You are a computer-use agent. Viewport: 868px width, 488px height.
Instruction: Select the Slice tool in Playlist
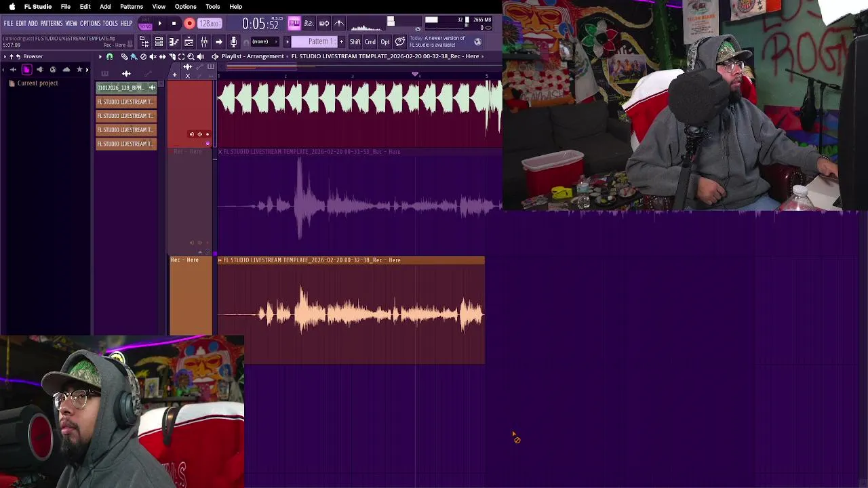(x=172, y=56)
